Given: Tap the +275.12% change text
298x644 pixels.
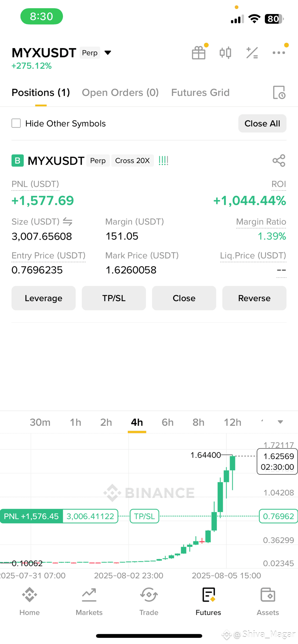Looking at the screenshot, I should tap(32, 66).
